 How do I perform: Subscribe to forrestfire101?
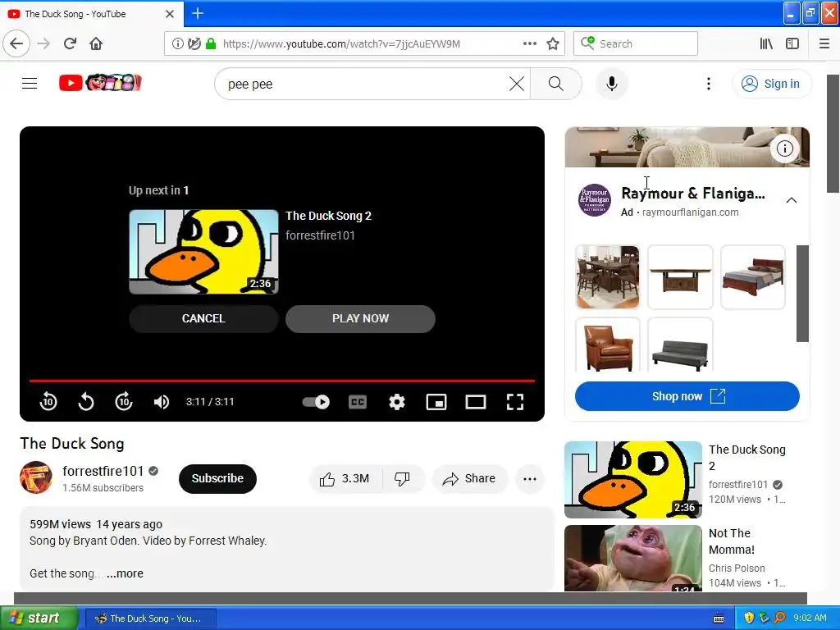tap(217, 478)
